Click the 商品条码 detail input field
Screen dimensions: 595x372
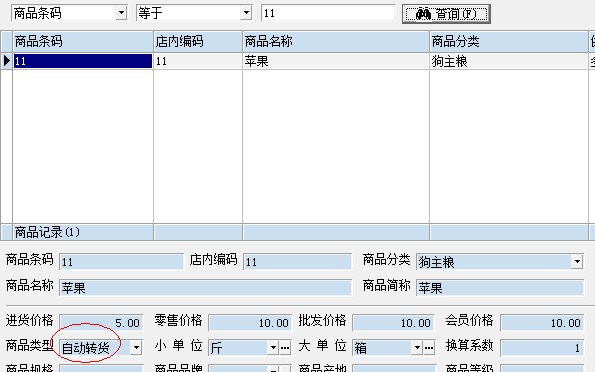pyautogui.click(x=121, y=262)
